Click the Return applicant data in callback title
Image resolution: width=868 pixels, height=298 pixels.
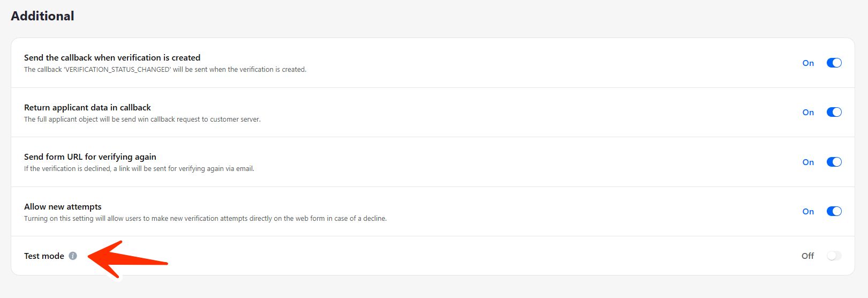tap(87, 108)
